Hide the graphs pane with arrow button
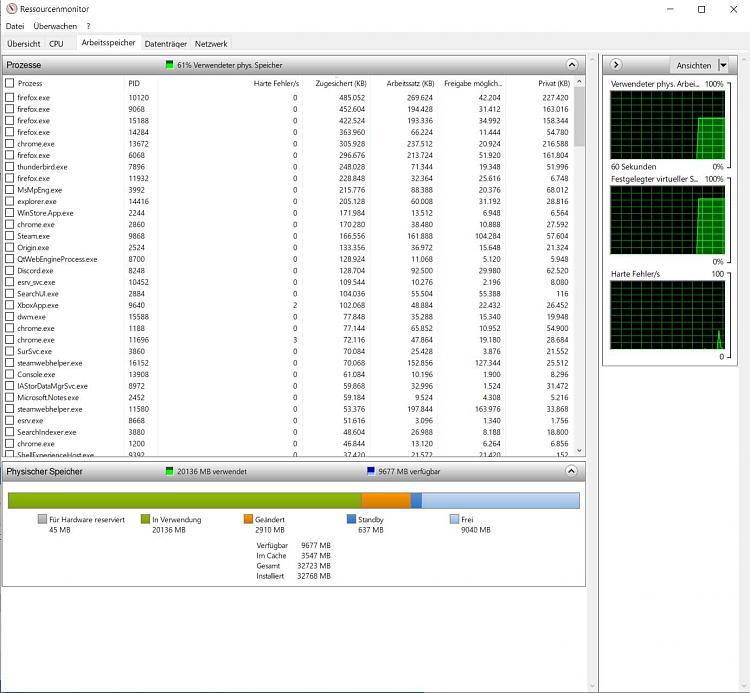Image resolution: width=750 pixels, height=693 pixels. 616,64
